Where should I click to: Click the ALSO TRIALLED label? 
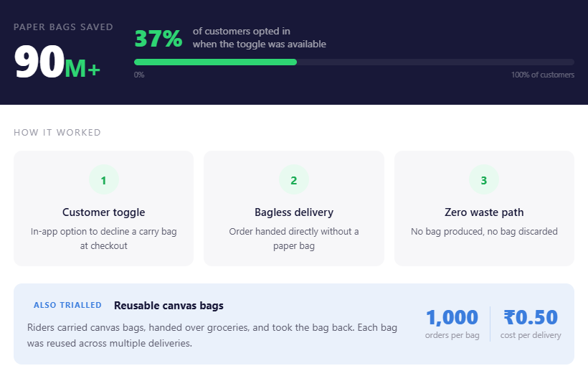coord(67,306)
